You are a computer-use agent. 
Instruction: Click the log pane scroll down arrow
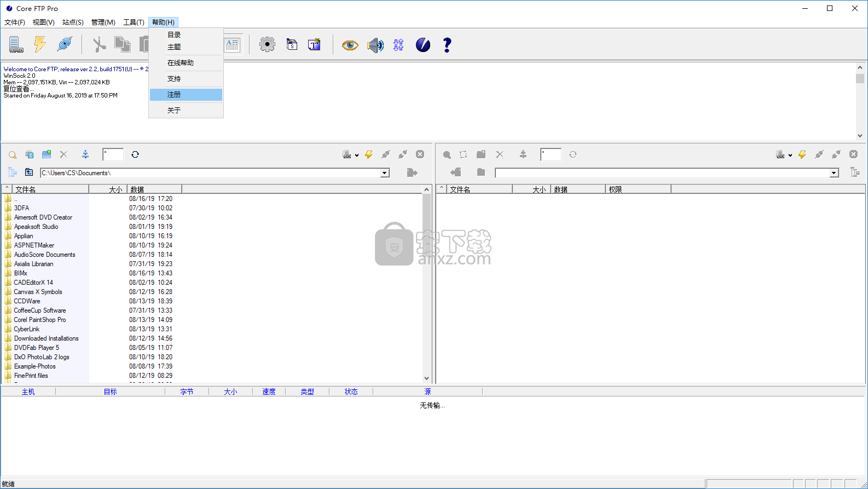pos(860,135)
